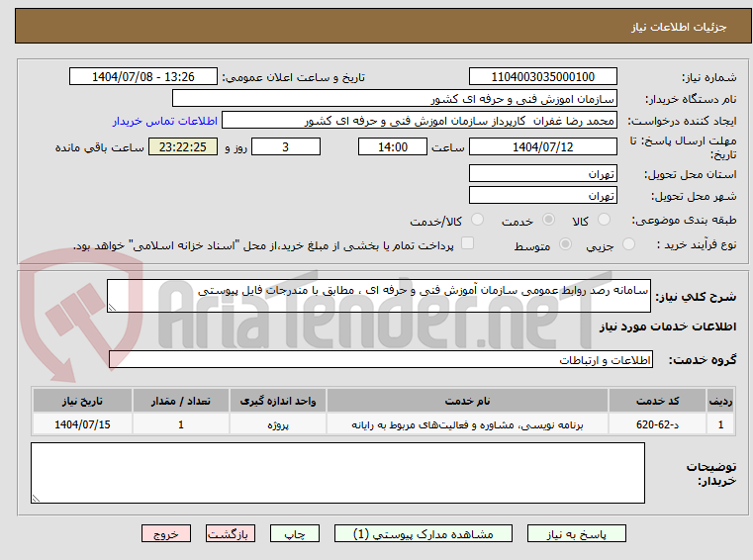Click the ردیف column header
The width and height of the screenshot is (753, 560).
tap(720, 401)
